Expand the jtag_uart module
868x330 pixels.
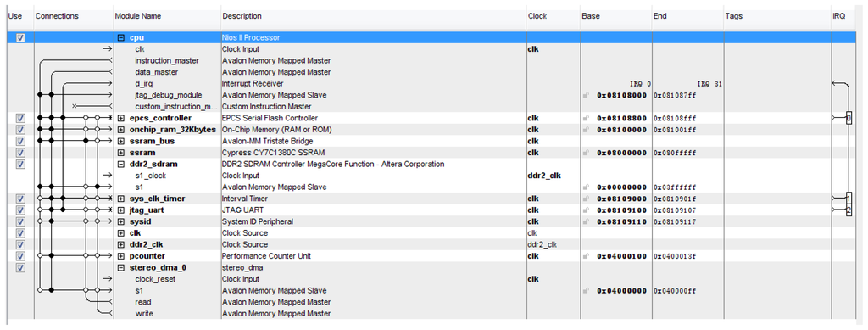point(121,210)
